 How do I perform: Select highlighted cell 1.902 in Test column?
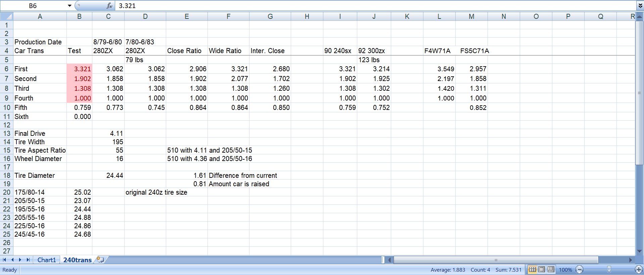coord(79,79)
